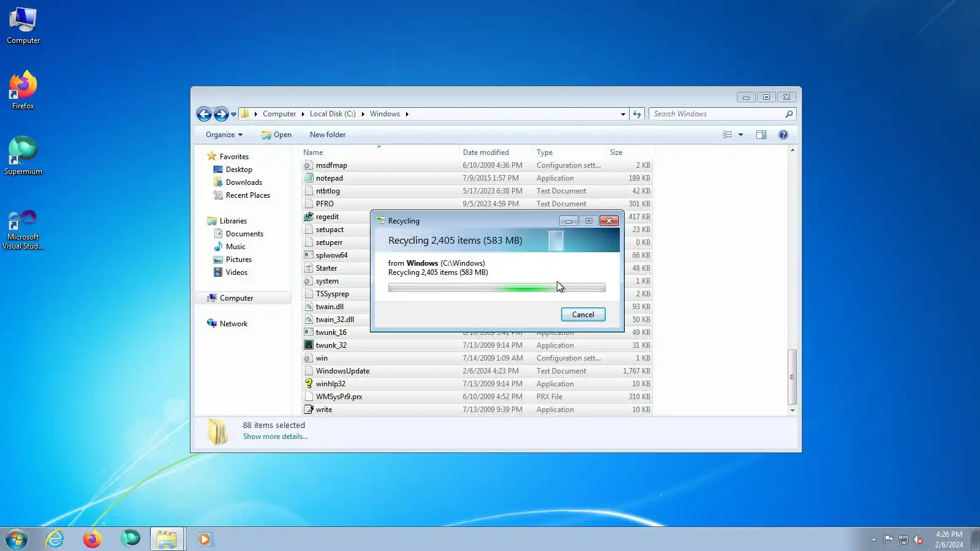
Task: Open the Videos library
Action: pos(230,272)
